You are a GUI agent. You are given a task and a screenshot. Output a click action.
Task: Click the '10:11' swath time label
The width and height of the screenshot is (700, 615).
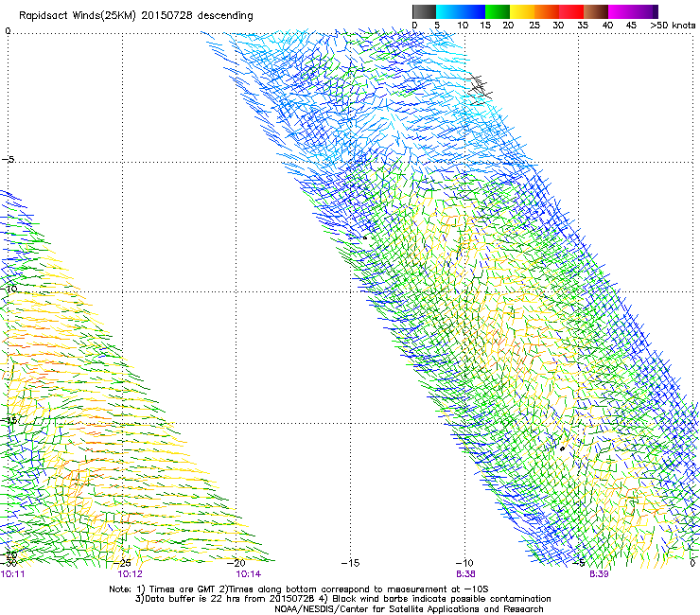12,574
